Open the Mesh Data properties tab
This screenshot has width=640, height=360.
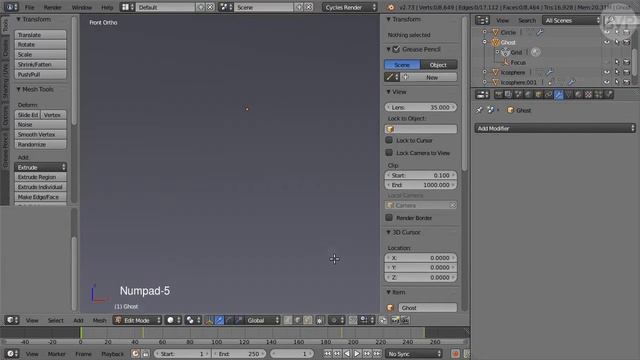click(x=569, y=95)
